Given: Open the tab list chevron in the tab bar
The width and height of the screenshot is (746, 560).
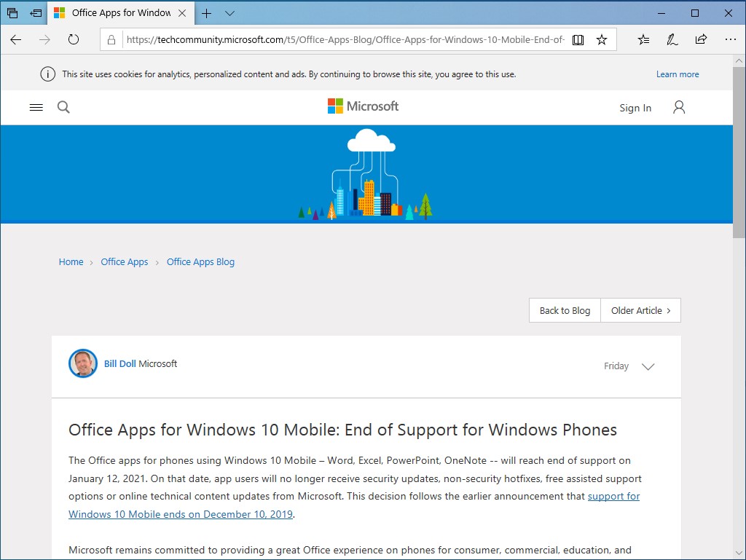Looking at the screenshot, I should pos(229,12).
